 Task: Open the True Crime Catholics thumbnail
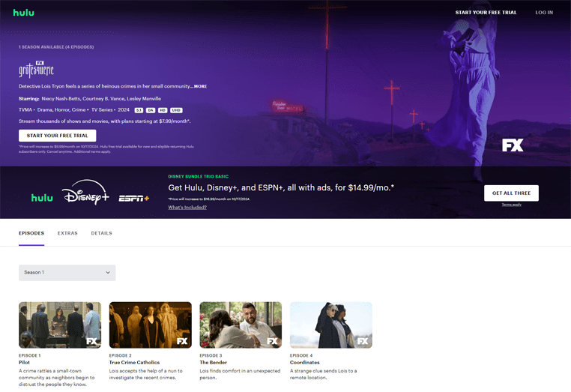151,325
